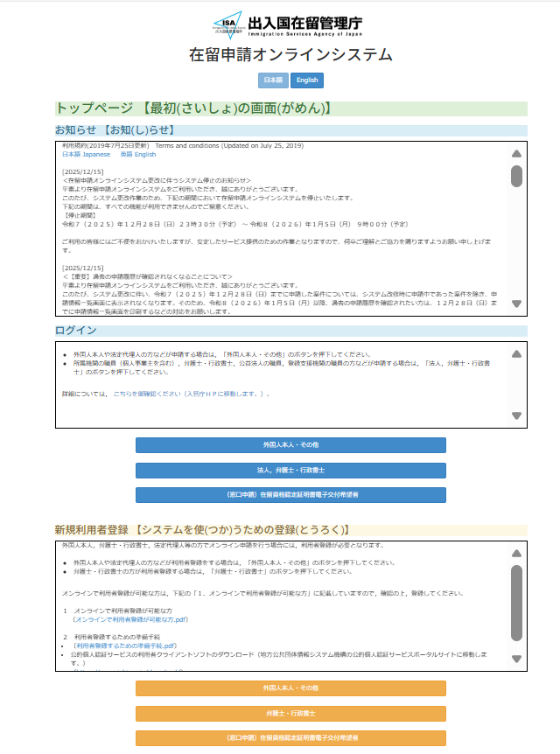Log in as 法人, 弁護士・行政書士 (blue button)
The width and height of the screenshot is (560, 754).
pyautogui.click(x=290, y=470)
